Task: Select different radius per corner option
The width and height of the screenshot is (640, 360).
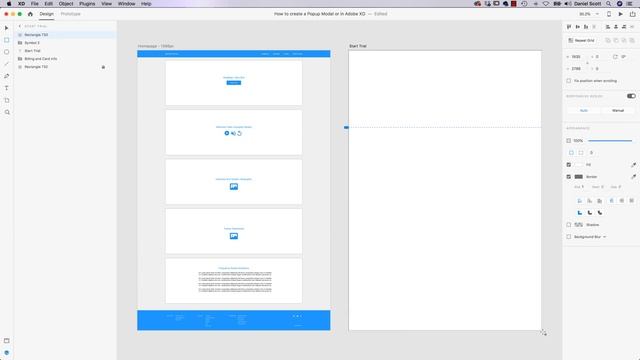Action: (x=581, y=153)
